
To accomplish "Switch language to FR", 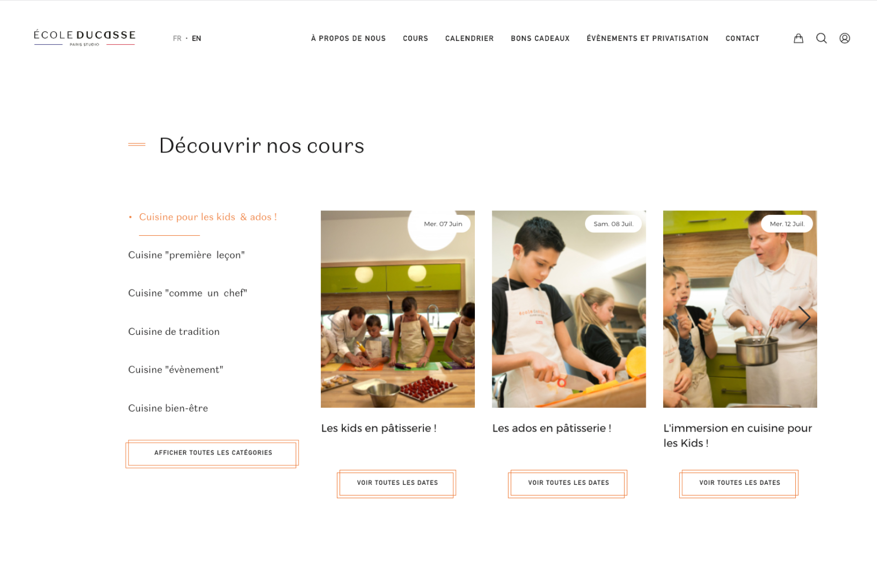I will click(177, 38).
